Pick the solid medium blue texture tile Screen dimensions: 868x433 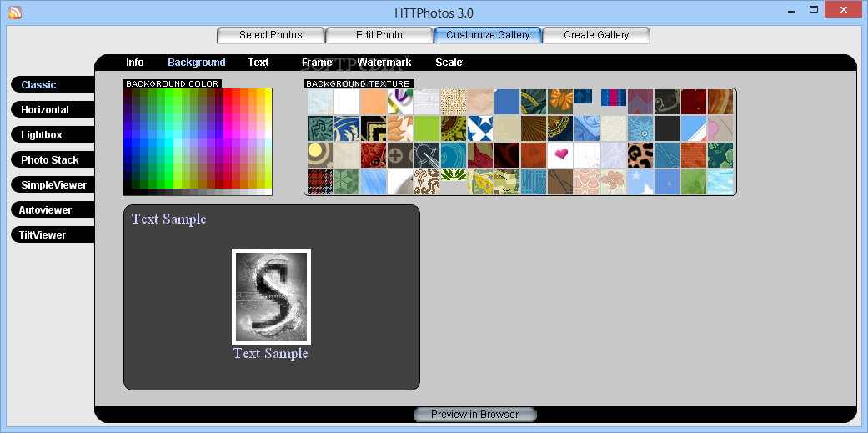pyautogui.click(x=508, y=102)
